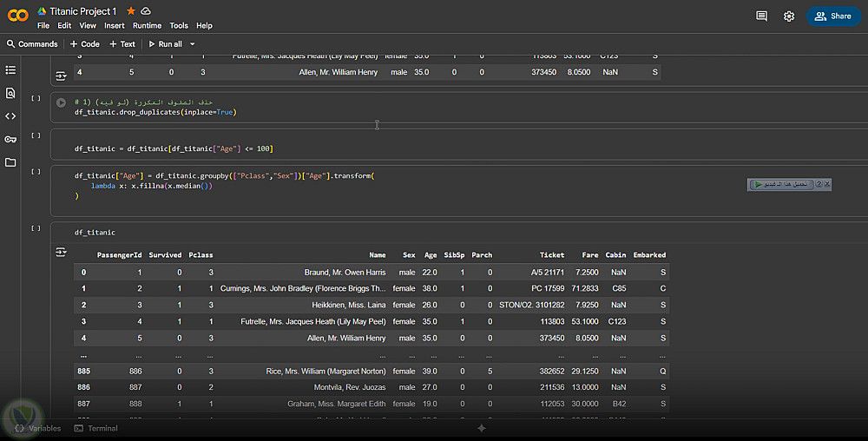The image size is (868, 441).
Task: Click the Sex column header
Action: click(x=409, y=255)
